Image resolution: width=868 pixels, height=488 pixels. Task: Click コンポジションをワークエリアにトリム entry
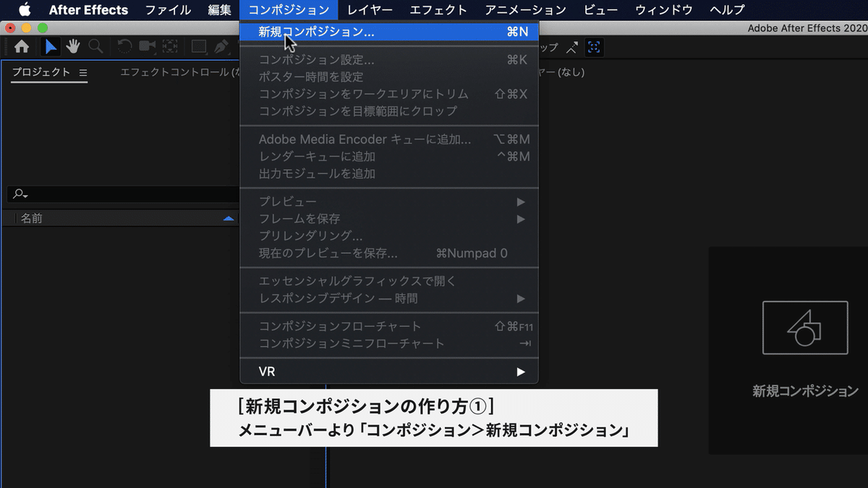coord(389,94)
